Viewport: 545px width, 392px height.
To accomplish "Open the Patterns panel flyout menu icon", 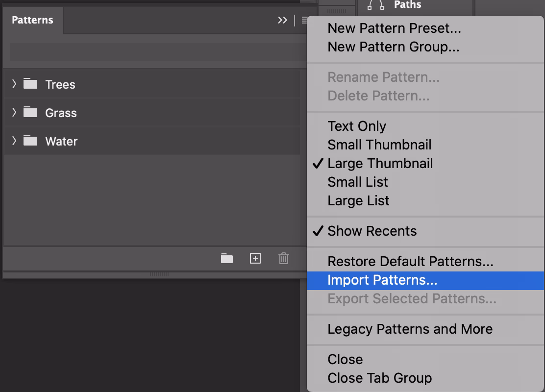I will [304, 21].
